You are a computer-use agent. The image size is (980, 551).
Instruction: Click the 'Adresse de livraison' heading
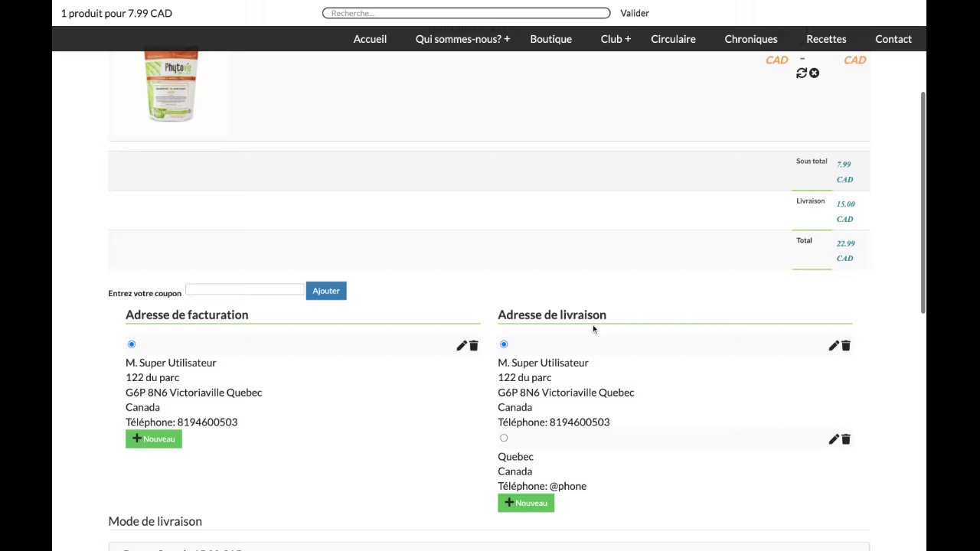[x=552, y=315]
